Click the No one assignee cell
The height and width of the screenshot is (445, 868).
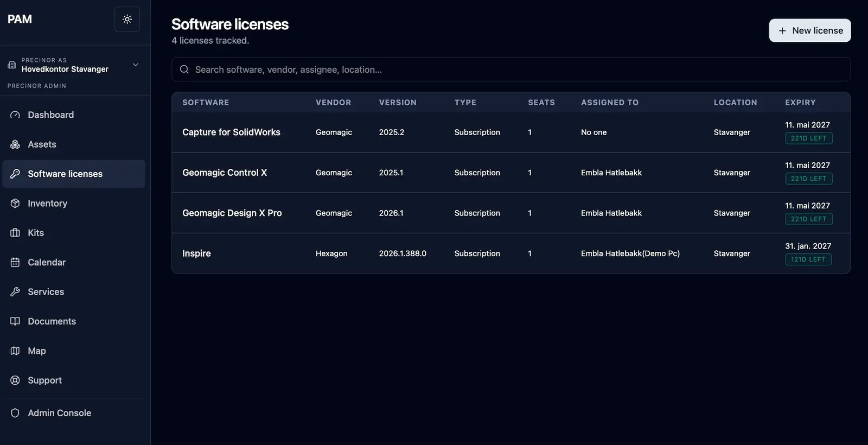tap(594, 132)
